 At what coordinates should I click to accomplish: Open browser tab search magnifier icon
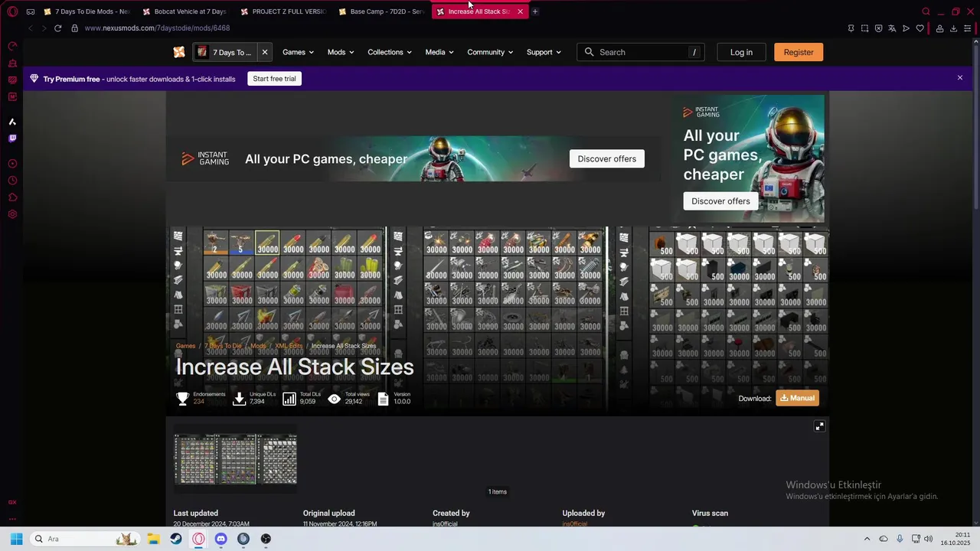[926, 11]
